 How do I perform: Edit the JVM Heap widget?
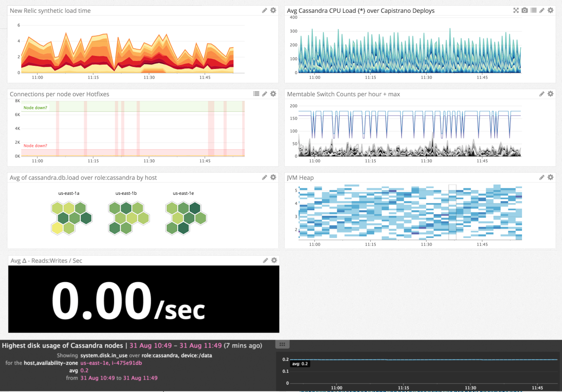(542, 177)
